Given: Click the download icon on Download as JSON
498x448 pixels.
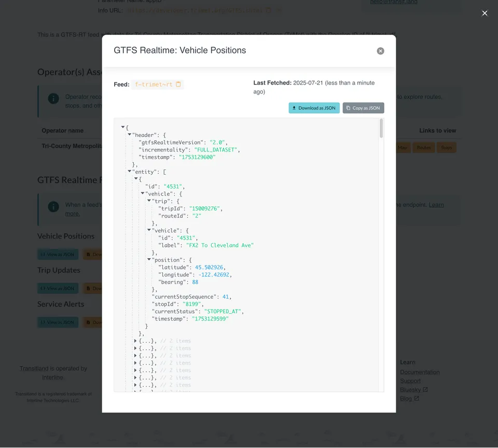Looking at the screenshot, I should (x=295, y=108).
